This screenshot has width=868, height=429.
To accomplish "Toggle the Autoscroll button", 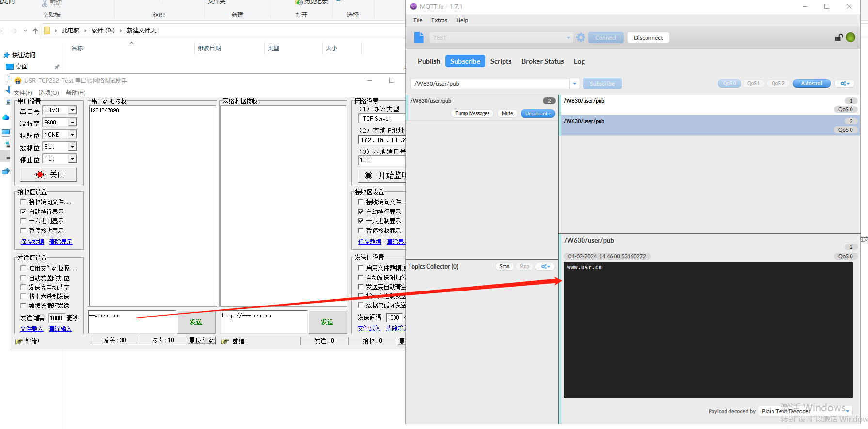I will pyautogui.click(x=811, y=84).
